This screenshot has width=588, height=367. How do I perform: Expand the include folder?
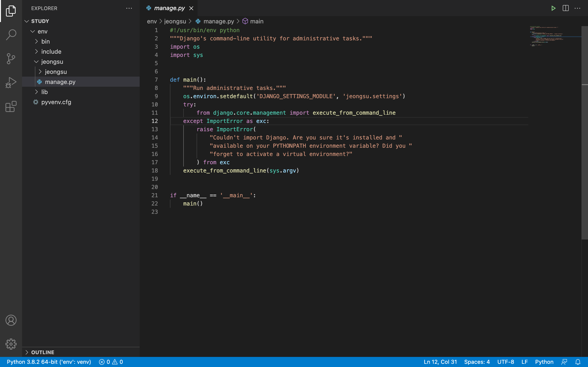click(51, 52)
